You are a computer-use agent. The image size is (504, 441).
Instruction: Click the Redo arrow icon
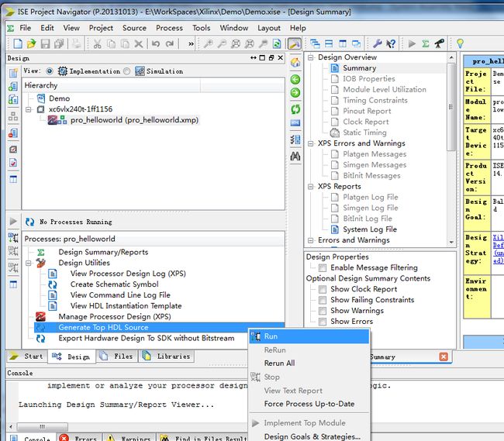[x=170, y=43]
